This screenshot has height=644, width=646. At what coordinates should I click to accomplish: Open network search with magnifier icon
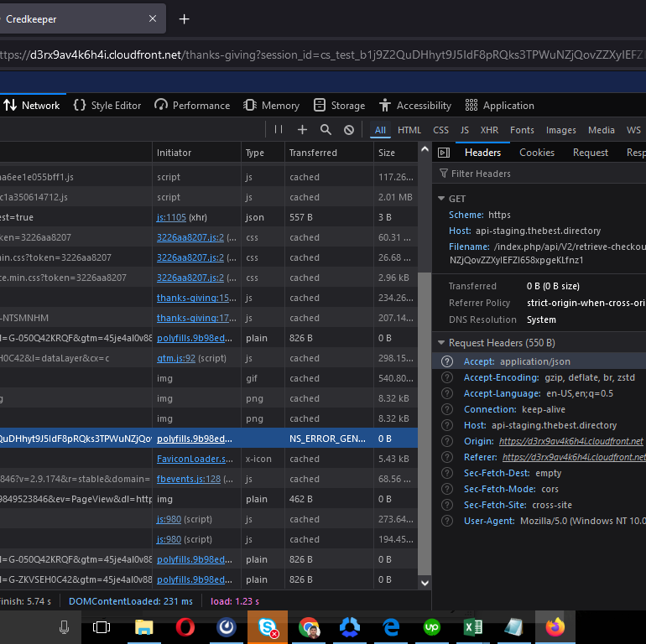point(326,130)
